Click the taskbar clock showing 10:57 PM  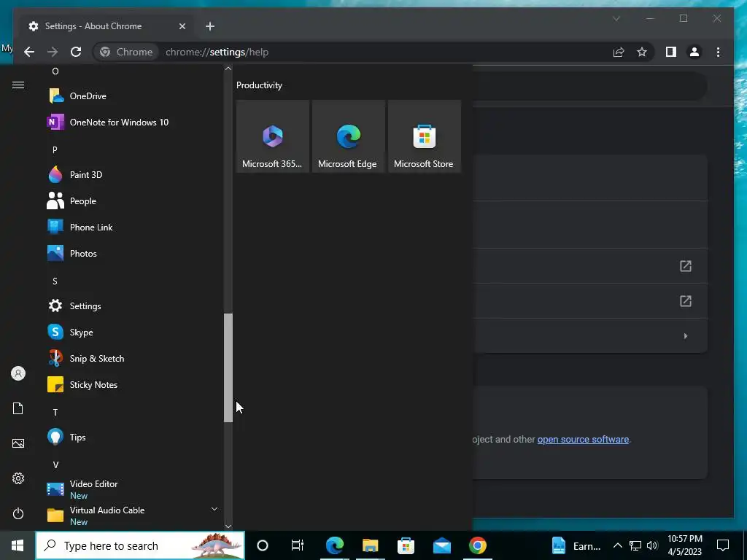pos(684,545)
